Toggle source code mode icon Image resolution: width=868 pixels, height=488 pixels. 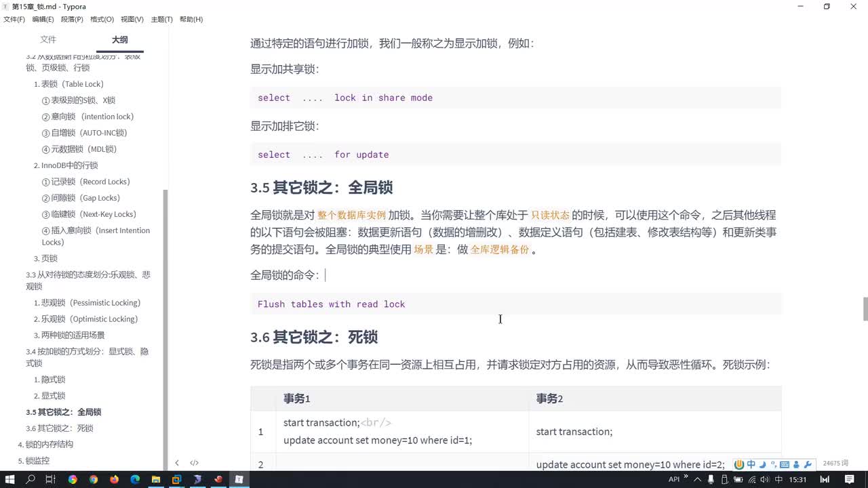[194, 463]
